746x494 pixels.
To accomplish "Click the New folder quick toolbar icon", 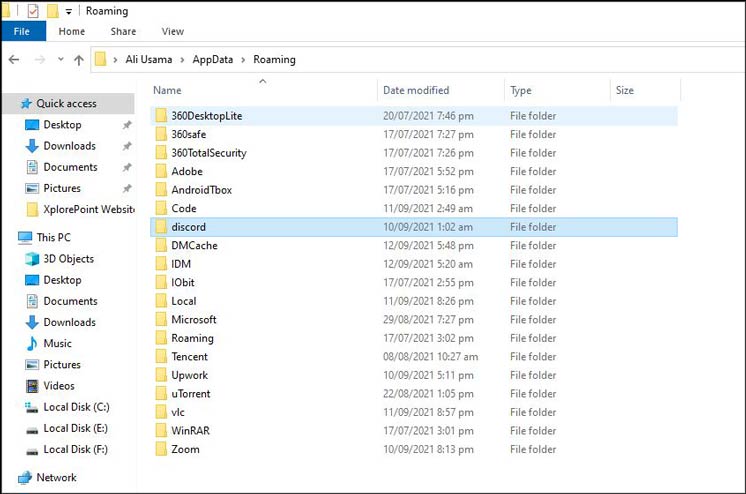I will tap(53, 10).
